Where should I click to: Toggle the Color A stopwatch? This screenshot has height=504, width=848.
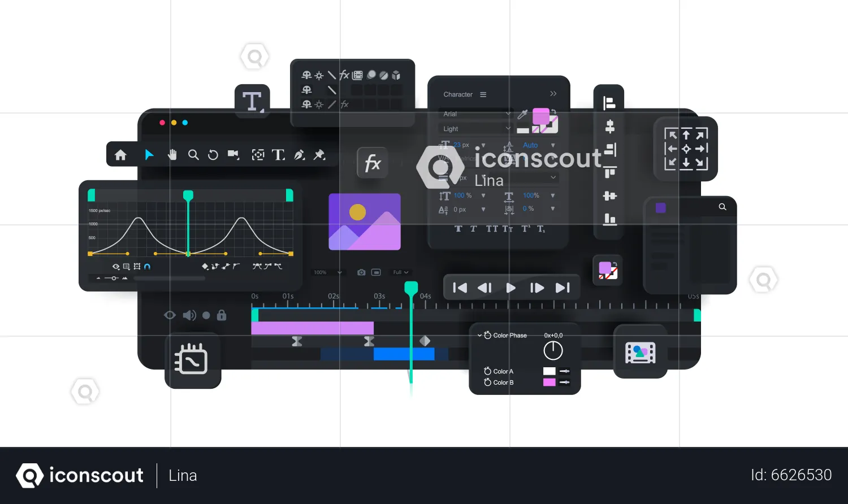coord(488,371)
